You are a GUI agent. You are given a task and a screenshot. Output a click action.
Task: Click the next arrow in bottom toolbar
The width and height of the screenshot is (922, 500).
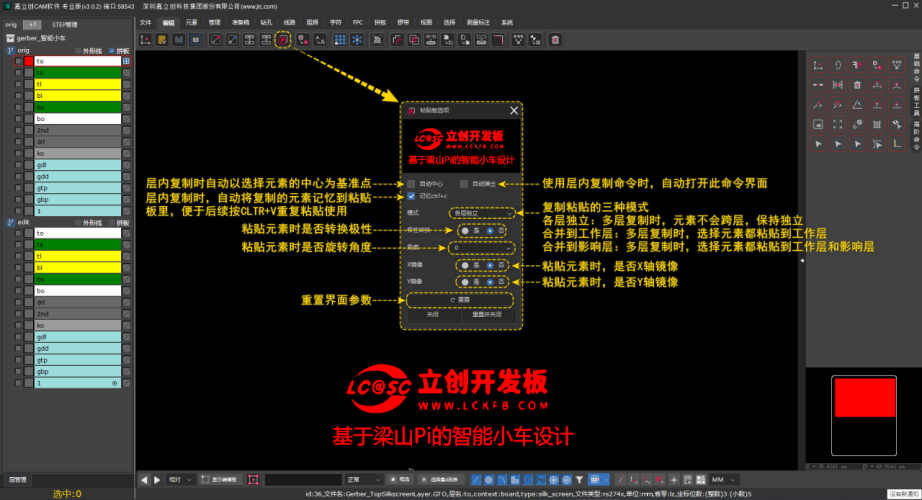pos(157,479)
